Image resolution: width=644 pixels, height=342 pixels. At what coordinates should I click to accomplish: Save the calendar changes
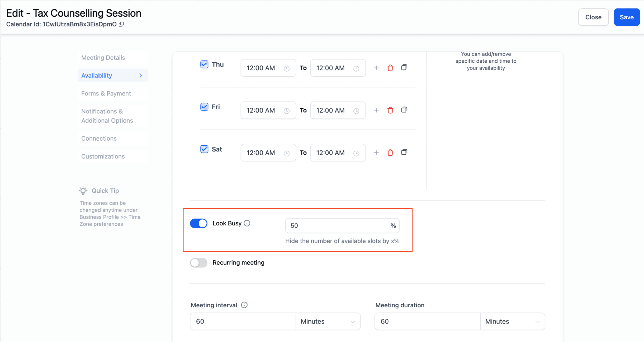tap(627, 17)
